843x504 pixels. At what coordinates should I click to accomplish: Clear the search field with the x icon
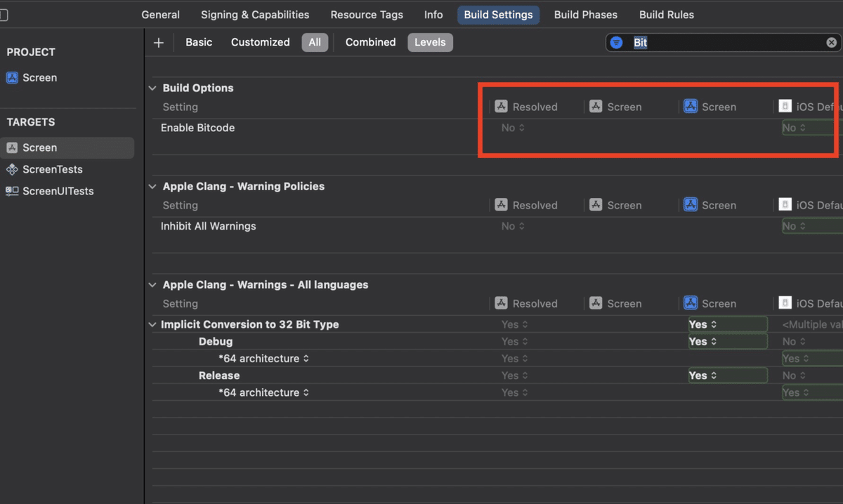tap(831, 43)
